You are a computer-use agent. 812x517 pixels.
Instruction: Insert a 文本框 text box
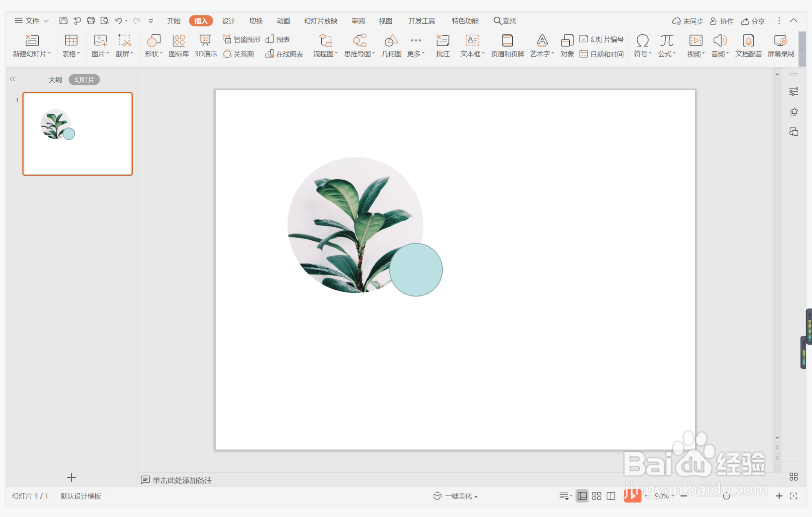[472, 46]
